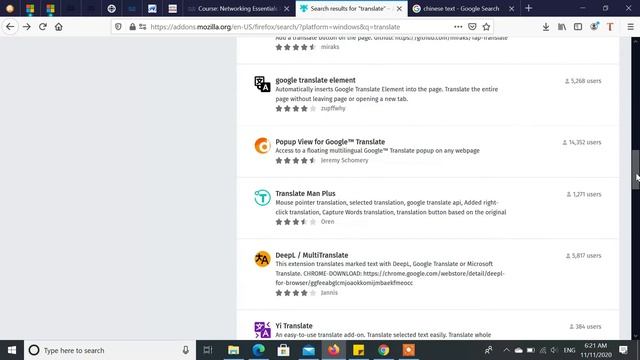Open Firefox account menu
Viewport: 640px width, 360px height.
594,27
